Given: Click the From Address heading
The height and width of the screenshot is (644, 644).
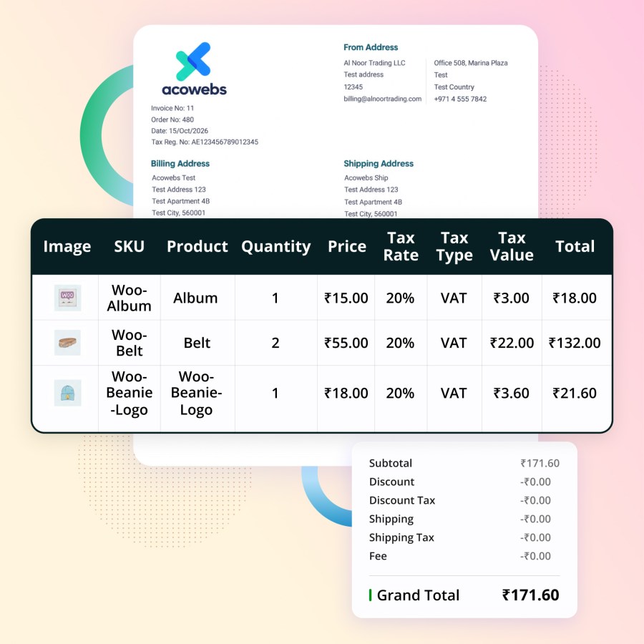Looking at the screenshot, I should (x=371, y=47).
